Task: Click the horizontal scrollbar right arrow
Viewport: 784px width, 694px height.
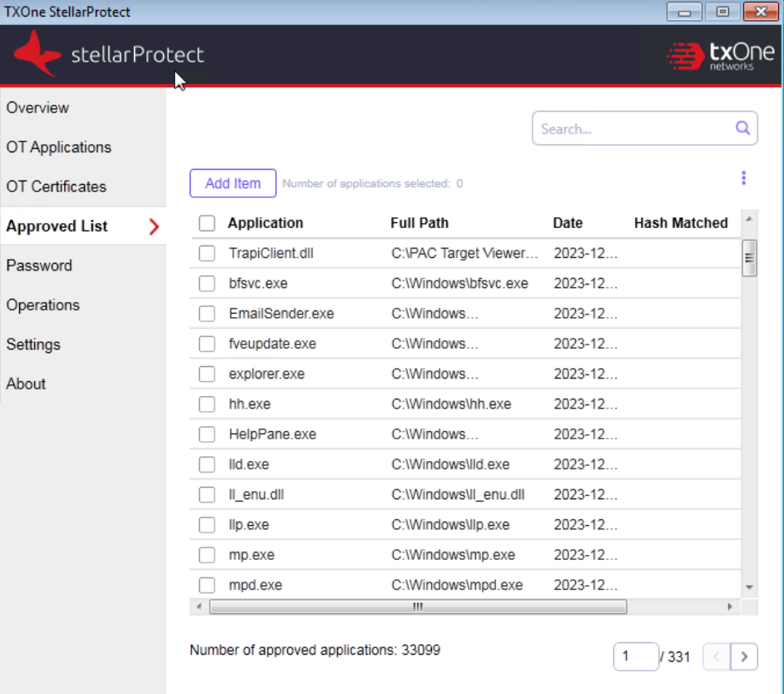Action: (x=730, y=607)
